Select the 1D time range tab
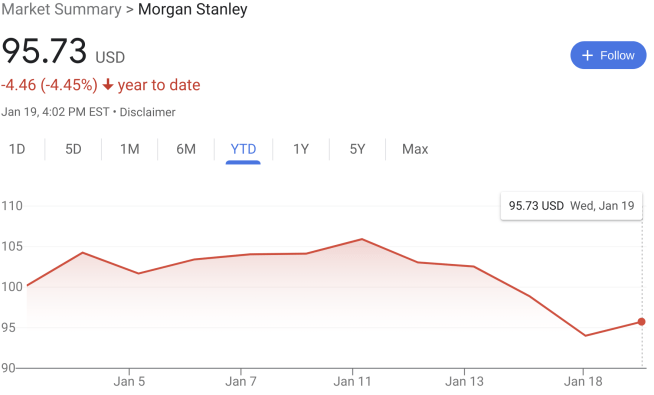The width and height of the screenshot is (654, 395). pos(17,149)
